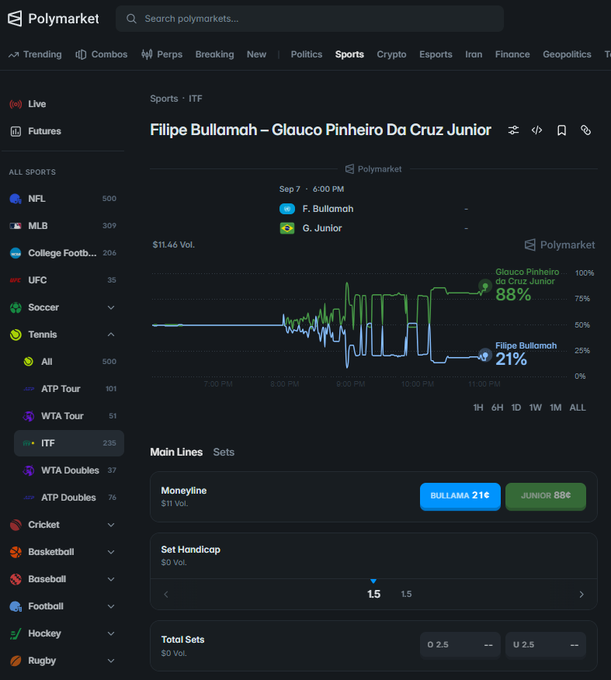Buy JUNIOR at 88¢
Image resolution: width=611 pixels, height=680 pixels.
point(546,496)
